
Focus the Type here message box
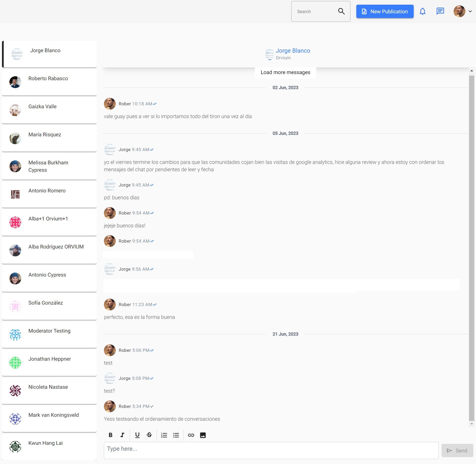pyautogui.click(x=271, y=450)
